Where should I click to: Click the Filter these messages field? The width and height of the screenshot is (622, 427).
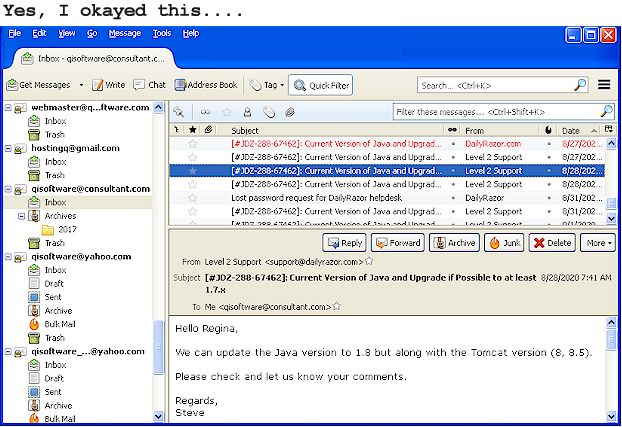(x=504, y=112)
